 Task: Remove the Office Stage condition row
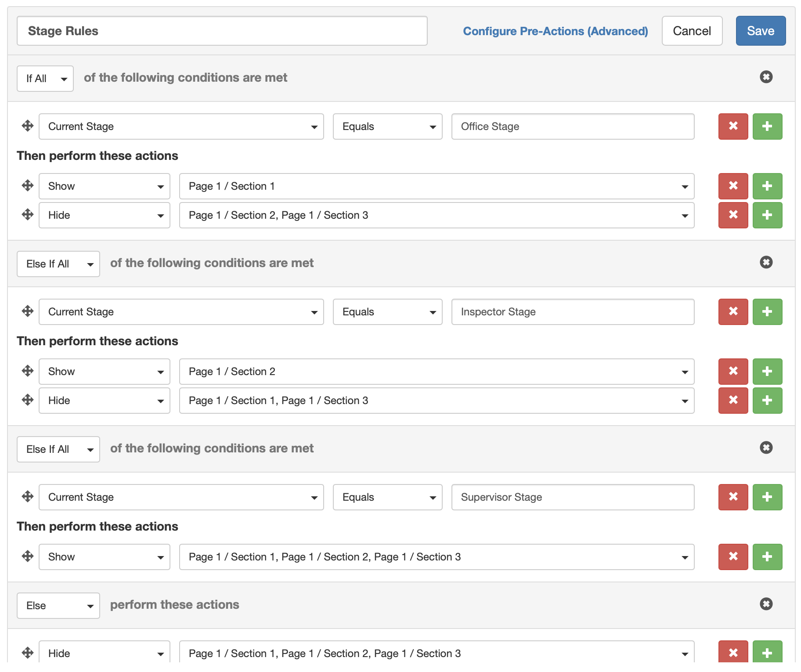click(733, 126)
